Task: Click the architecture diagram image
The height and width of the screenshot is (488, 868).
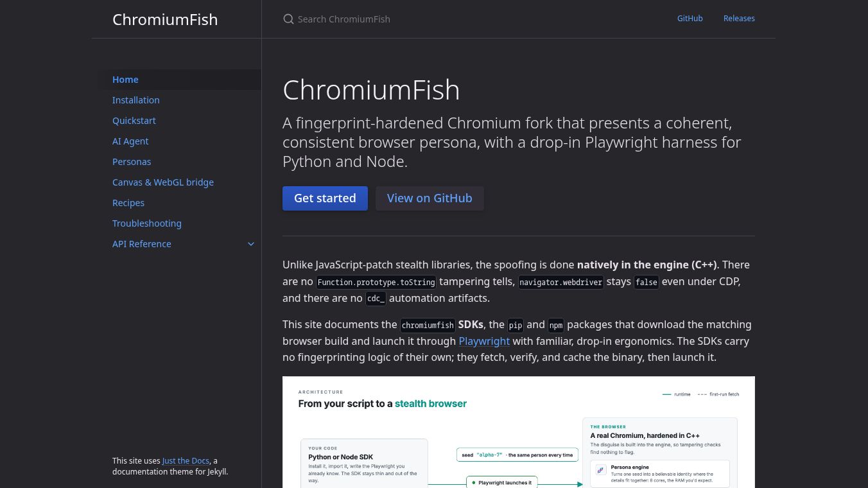Action: [519, 432]
